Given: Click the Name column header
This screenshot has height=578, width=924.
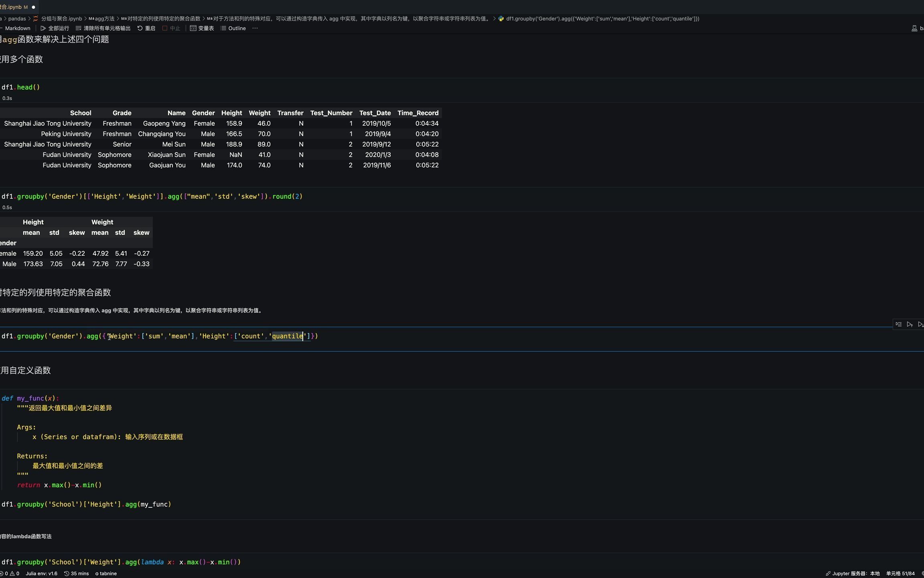Looking at the screenshot, I should 176,113.
